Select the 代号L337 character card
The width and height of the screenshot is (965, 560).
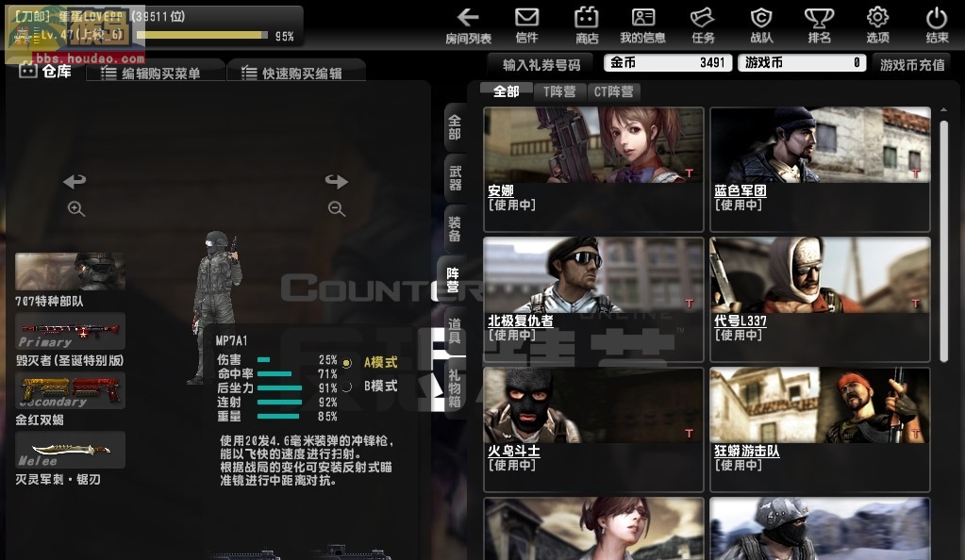820,299
